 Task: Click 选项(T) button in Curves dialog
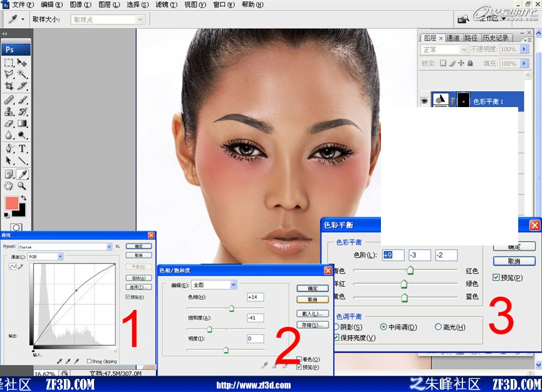tap(138, 287)
